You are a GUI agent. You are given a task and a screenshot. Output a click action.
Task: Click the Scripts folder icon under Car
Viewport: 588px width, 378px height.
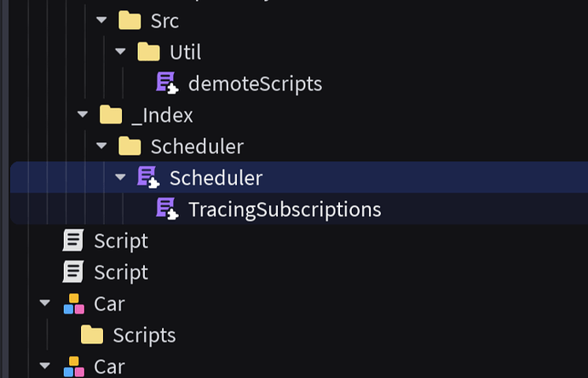92,335
